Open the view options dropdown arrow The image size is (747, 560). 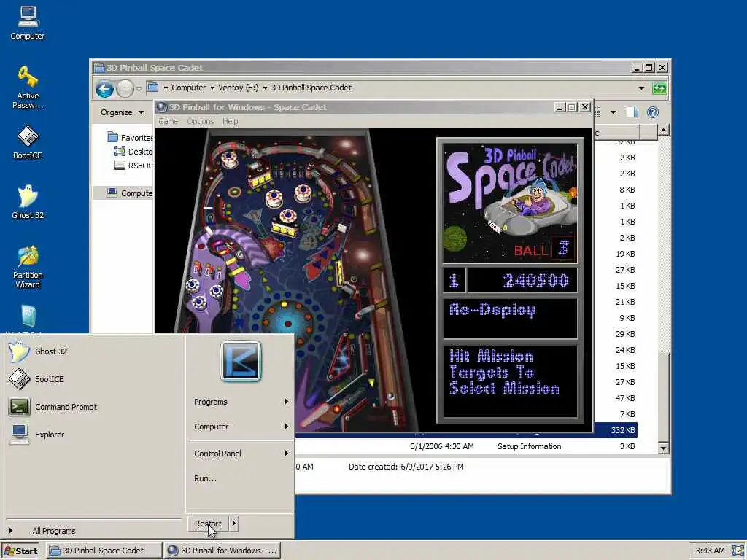pyautogui.click(x=613, y=112)
